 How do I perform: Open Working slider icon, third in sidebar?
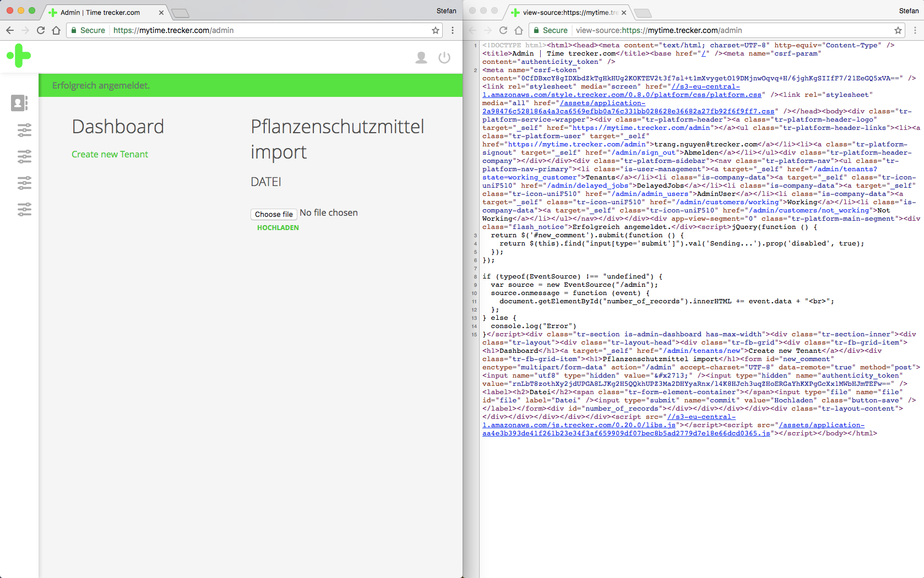pos(24,183)
